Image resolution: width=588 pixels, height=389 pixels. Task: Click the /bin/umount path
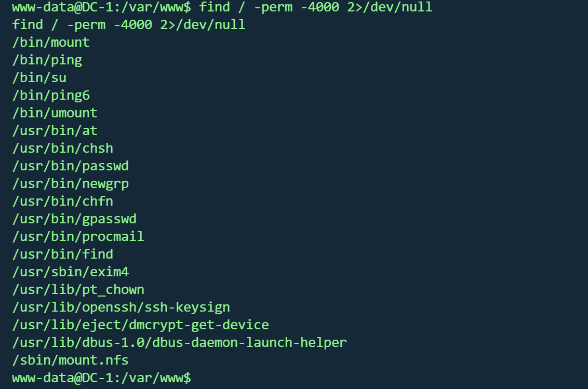click(x=55, y=113)
